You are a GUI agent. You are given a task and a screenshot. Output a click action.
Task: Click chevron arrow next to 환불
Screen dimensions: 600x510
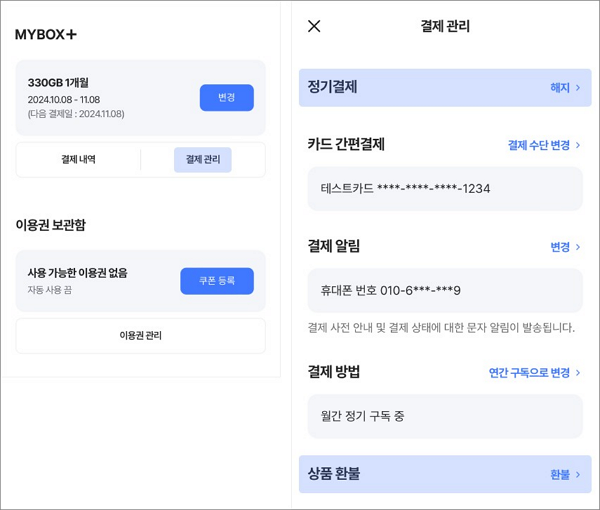(578, 474)
